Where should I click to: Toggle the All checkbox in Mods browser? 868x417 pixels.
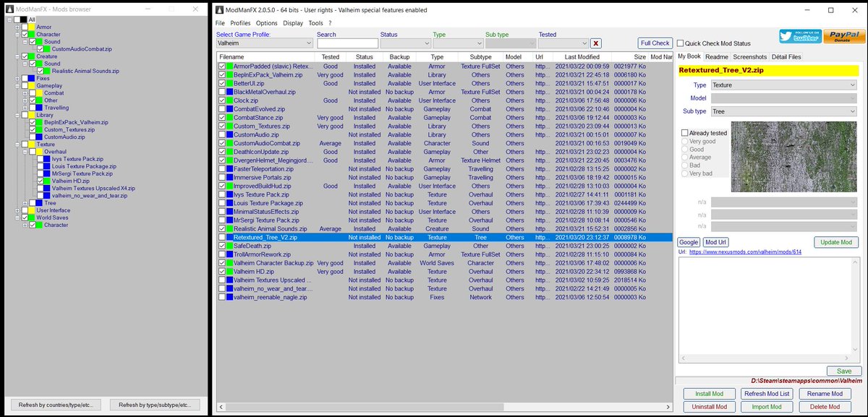[x=17, y=20]
